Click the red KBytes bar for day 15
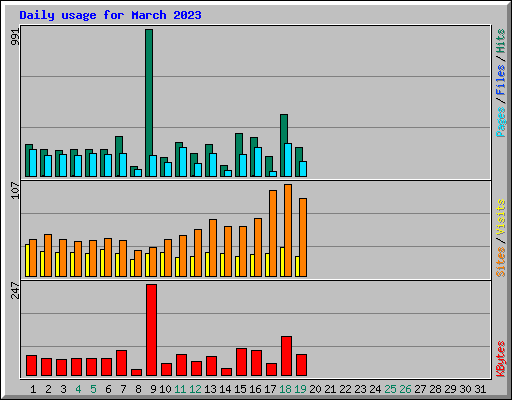 [241, 362]
